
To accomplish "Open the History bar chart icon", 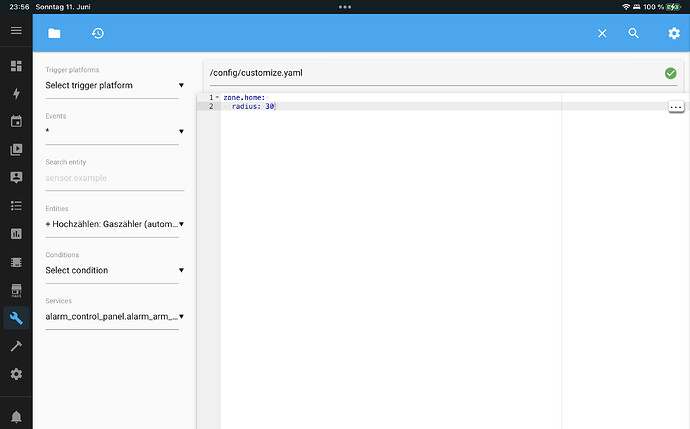I will [x=16, y=234].
